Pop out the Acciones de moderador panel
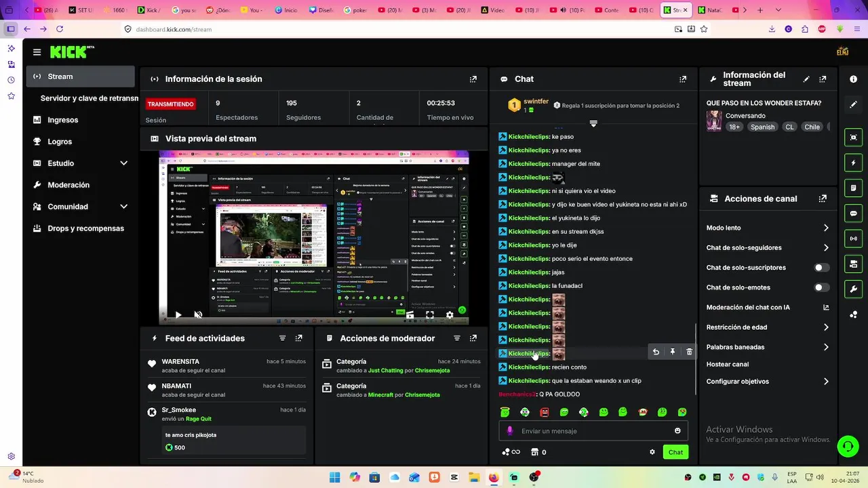Viewport: 868px width, 488px height. click(x=473, y=338)
